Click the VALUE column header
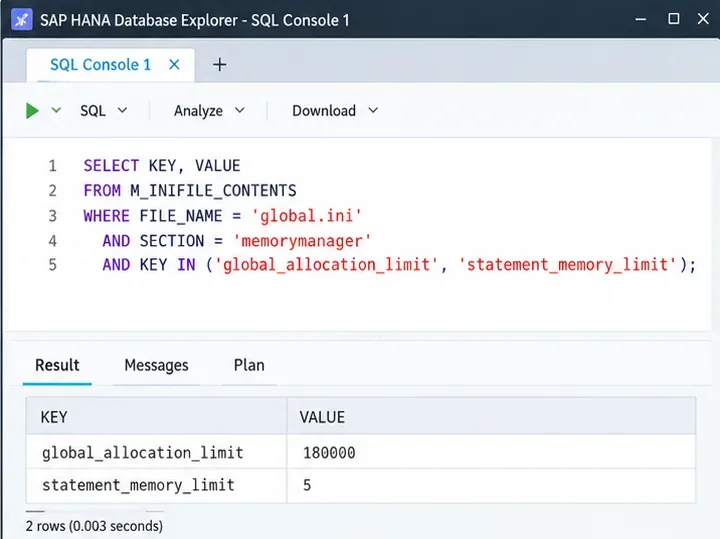Image resolution: width=720 pixels, height=539 pixels. coord(491,417)
